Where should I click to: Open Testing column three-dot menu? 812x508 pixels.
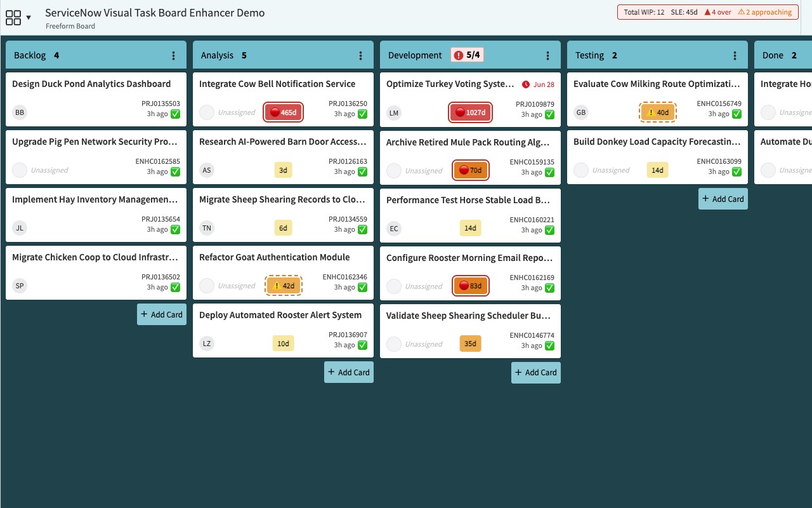tap(735, 55)
